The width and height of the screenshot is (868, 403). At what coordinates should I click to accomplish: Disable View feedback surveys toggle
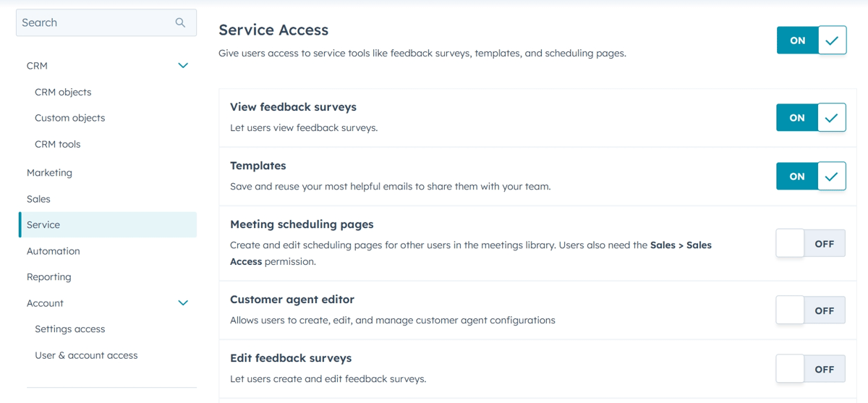tap(811, 117)
